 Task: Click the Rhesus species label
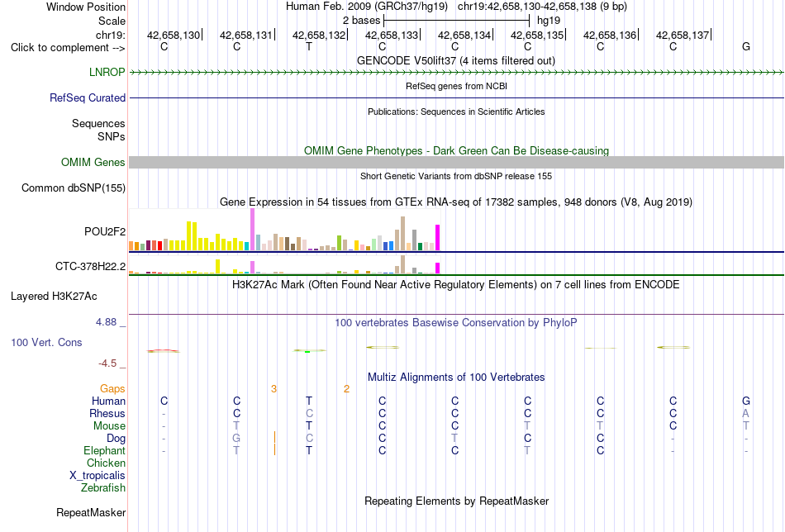[x=107, y=413]
